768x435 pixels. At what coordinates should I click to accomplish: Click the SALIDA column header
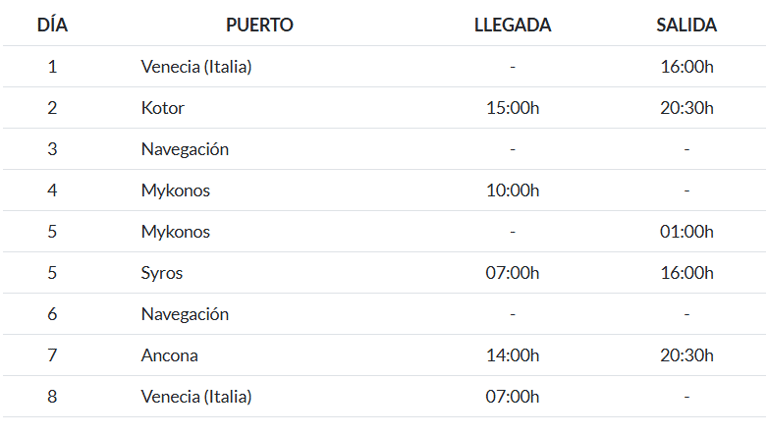[x=686, y=25]
